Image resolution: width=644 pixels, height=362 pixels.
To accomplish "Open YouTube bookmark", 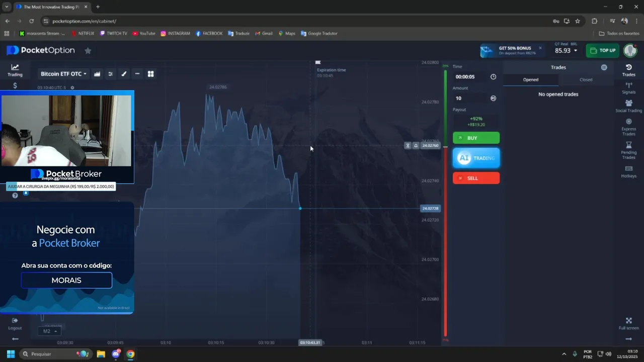I will coord(144,34).
